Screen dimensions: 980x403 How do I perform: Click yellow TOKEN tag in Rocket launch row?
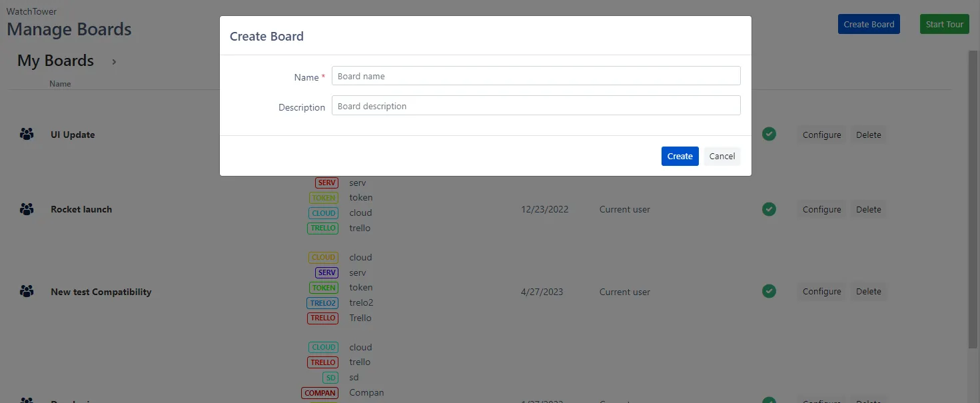[324, 198]
